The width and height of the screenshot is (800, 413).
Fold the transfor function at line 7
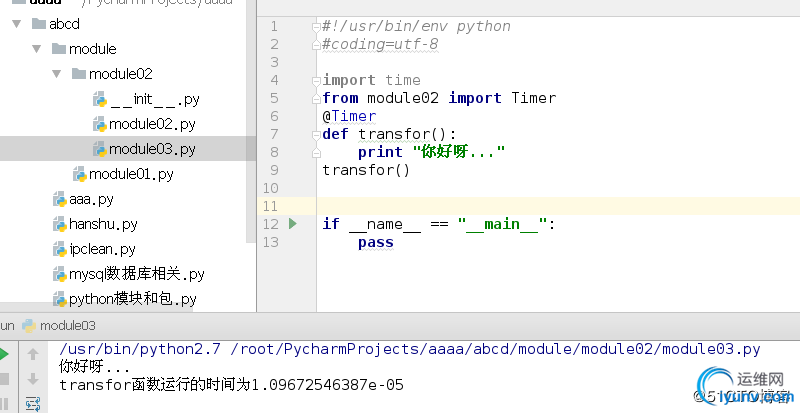click(316, 135)
